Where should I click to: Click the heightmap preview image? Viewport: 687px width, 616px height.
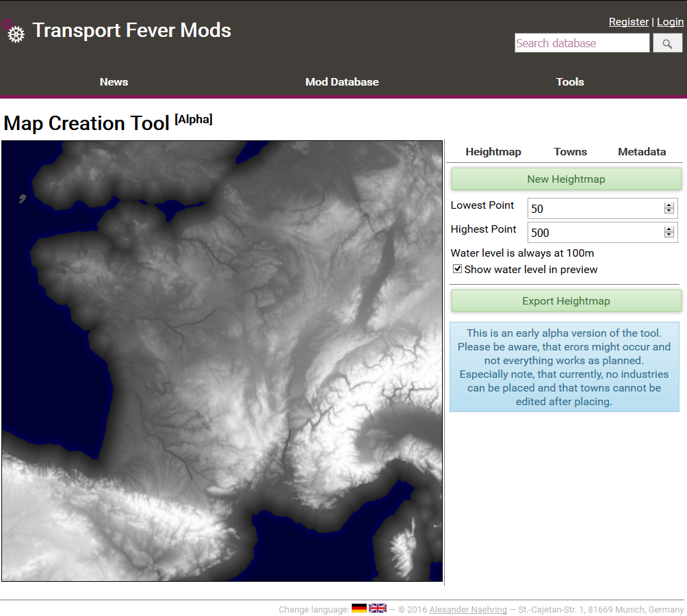pos(222,361)
